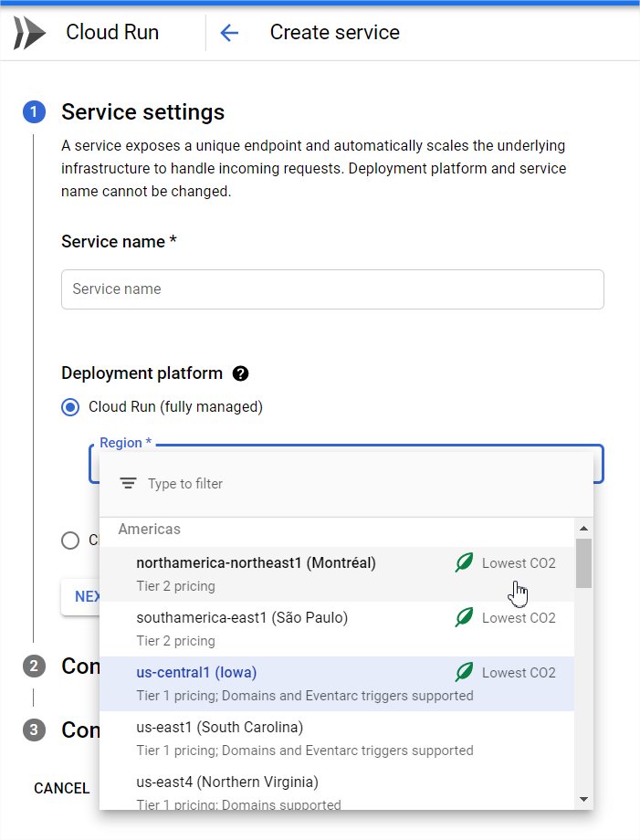Click Lowest CO2 label for Montréal
640x840 pixels.
(x=519, y=563)
